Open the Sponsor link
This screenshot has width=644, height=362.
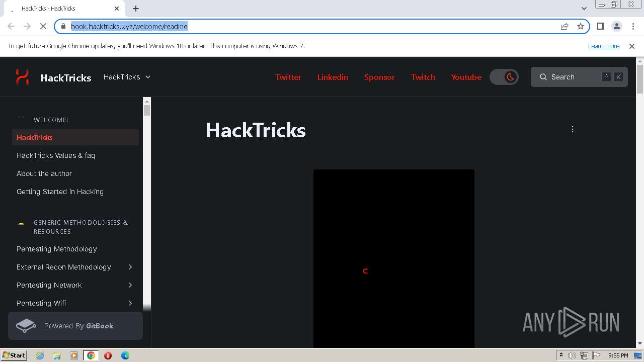coord(379,77)
